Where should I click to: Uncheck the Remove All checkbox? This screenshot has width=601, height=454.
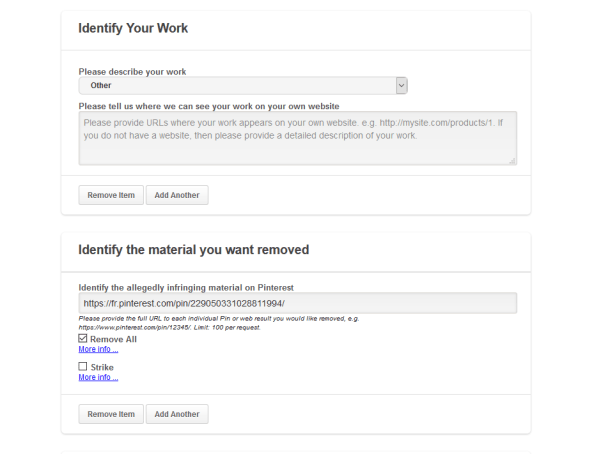83,339
